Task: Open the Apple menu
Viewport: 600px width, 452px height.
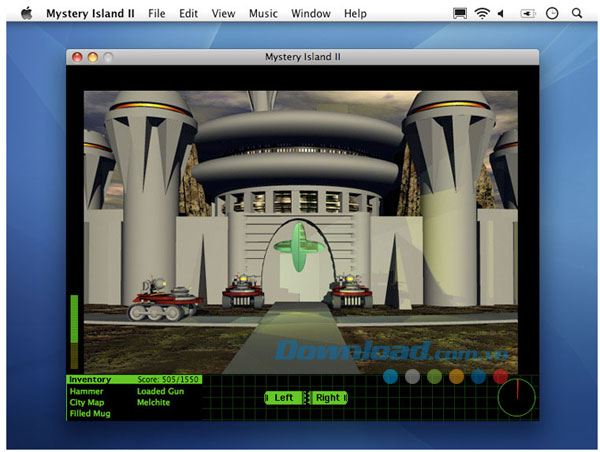Action: 26,13
